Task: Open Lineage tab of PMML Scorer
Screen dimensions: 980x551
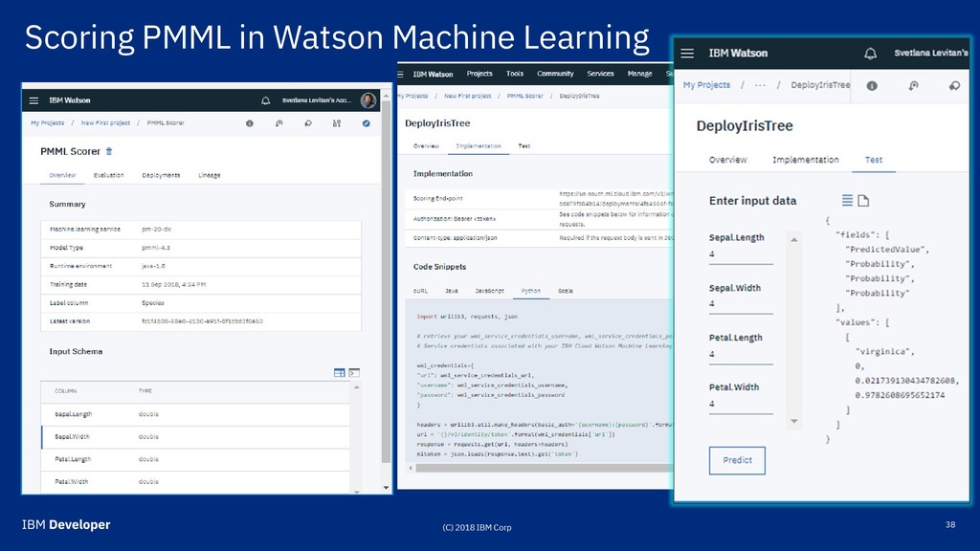Action: click(x=210, y=175)
